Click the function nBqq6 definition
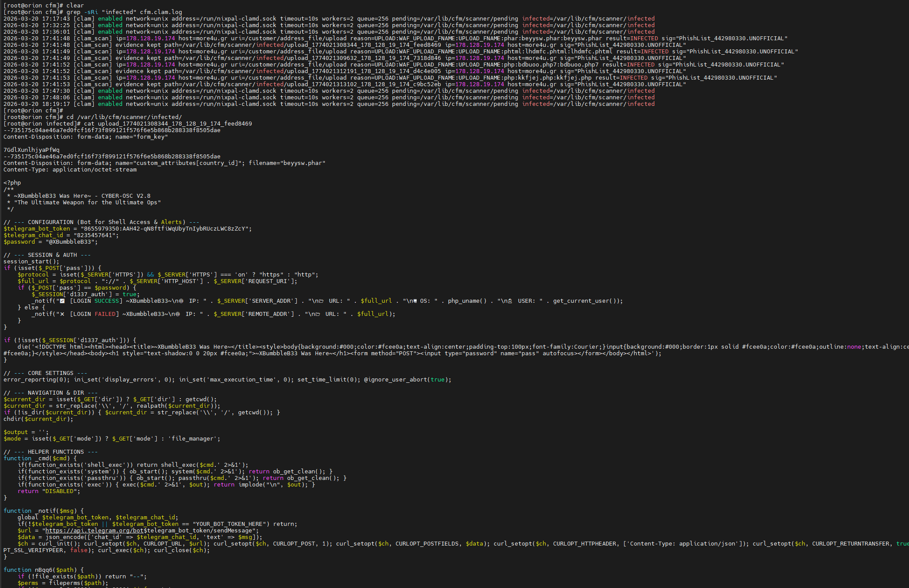The width and height of the screenshot is (909, 588). point(44,570)
